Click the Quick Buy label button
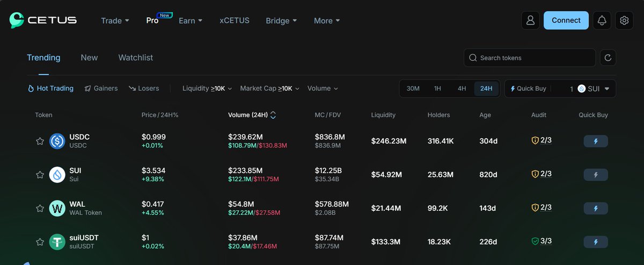Image resolution: width=644 pixels, height=265 pixels. [528, 89]
